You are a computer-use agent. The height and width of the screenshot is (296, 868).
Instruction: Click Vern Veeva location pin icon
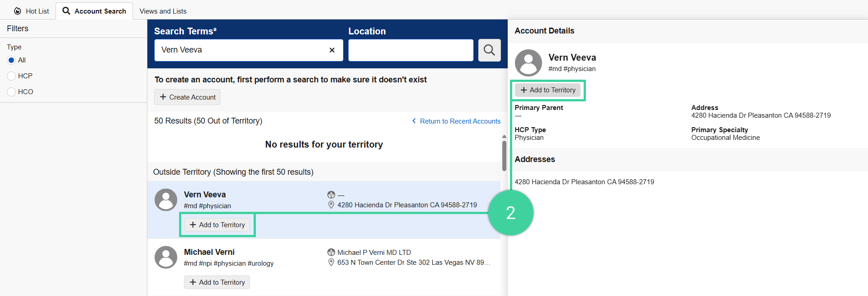(x=331, y=205)
